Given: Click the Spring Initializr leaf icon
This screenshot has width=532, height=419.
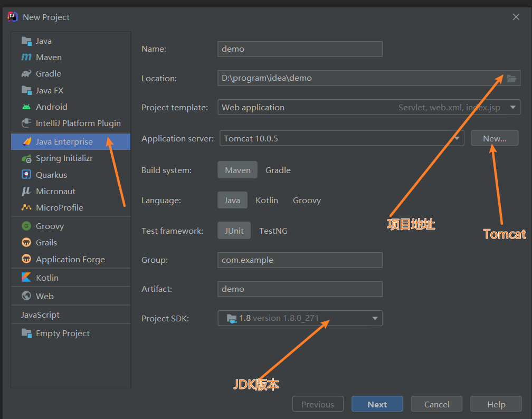Looking at the screenshot, I should (x=26, y=158).
